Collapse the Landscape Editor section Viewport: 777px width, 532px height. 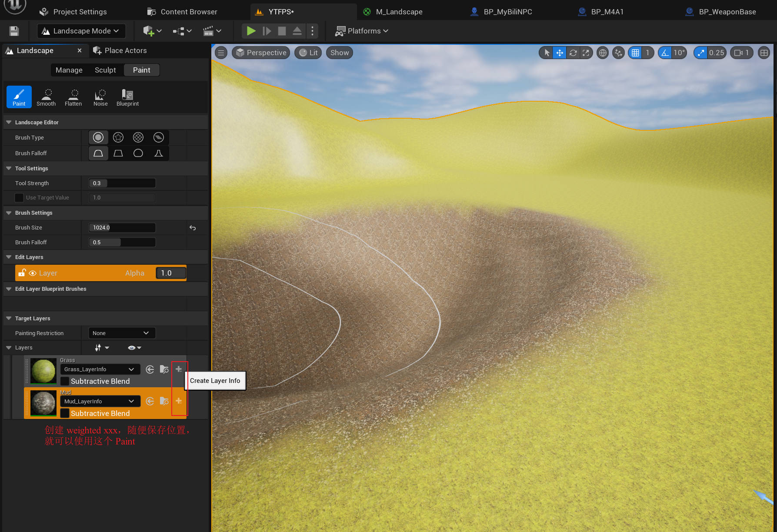coord(9,123)
